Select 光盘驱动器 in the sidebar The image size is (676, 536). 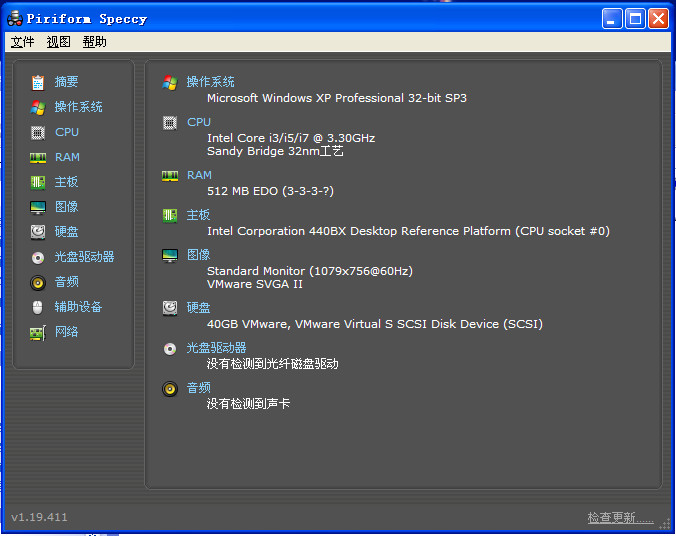click(x=84, y=257)
